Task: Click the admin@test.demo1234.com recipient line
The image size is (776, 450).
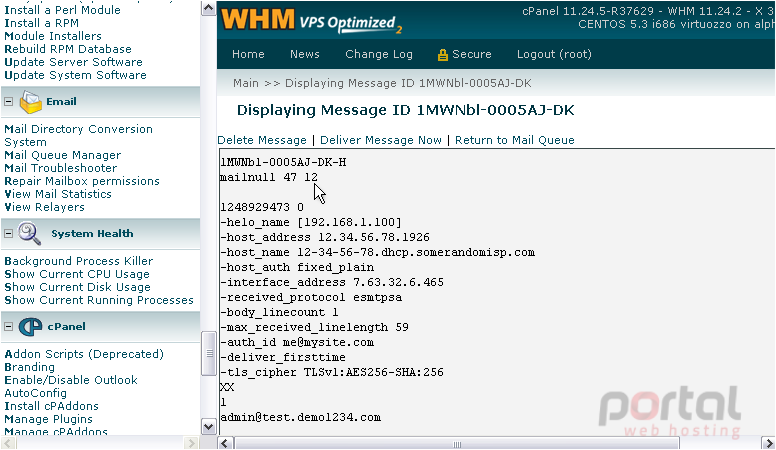Action: (x=300, y=417)
